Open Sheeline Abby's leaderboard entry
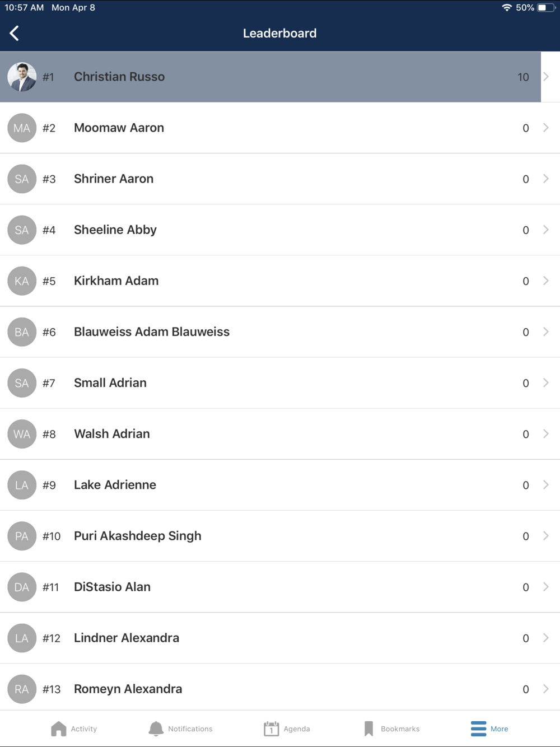The height and width of the screenshot is (747, 560). 115,230
